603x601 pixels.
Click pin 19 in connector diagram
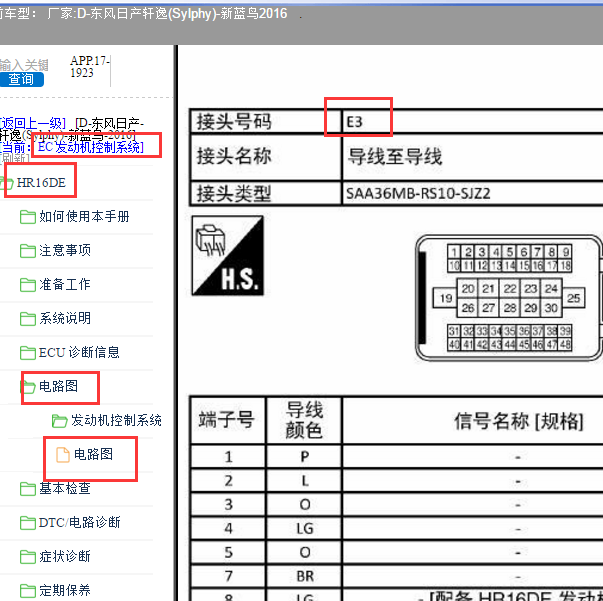[446, 298]
